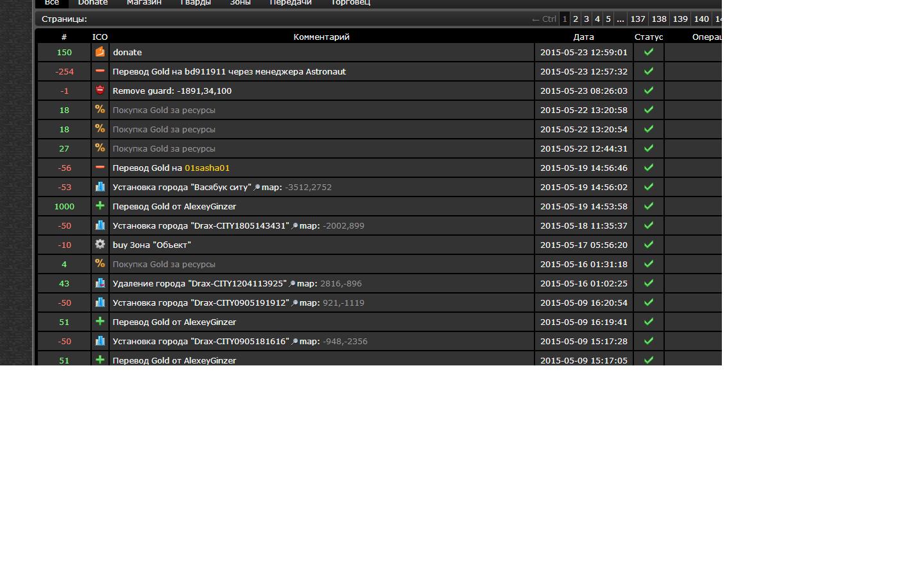This screenshot has width=924, height=578.
Task: Open the Магазин tab
Action: pos(144,3)
